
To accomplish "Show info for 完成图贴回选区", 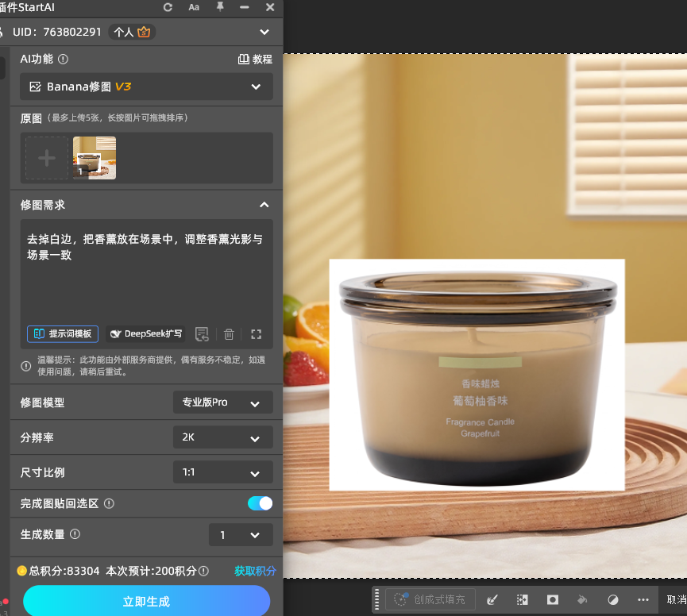I will tap(109, 504).
